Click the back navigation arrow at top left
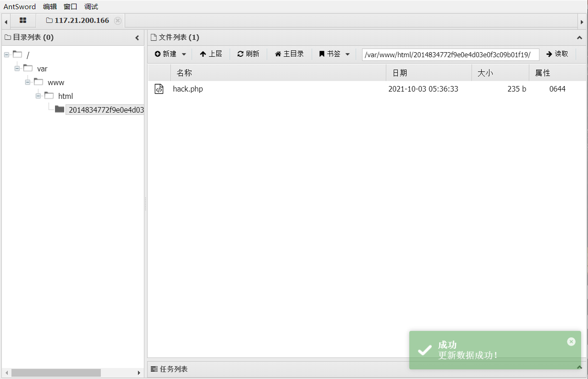 pyautogui.click(x=5, y=21)
